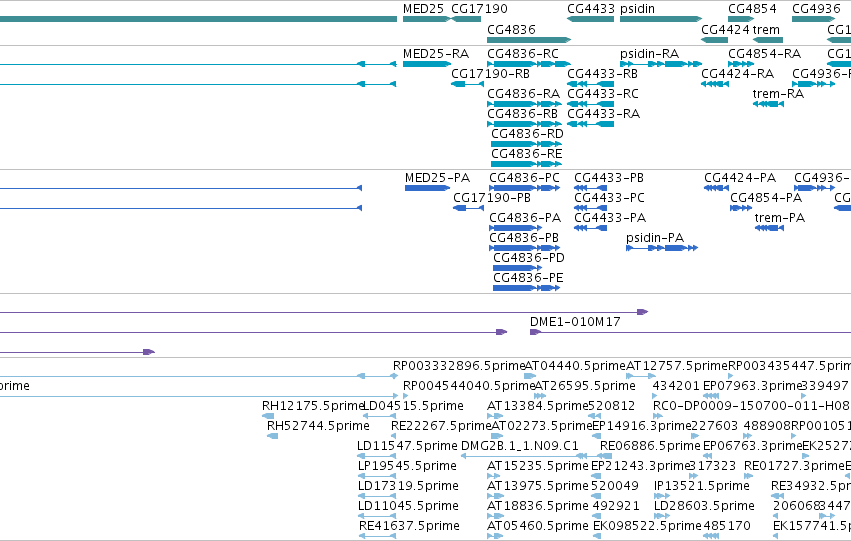The width and height of the screenshot is (851, 541).
Task: Open the CG4854-RA transcript
Action: 741,64
